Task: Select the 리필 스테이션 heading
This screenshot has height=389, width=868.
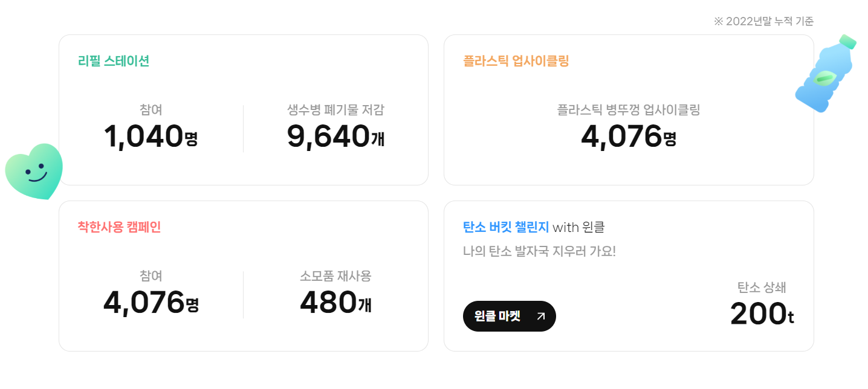Action: click(x=114, y=61)
